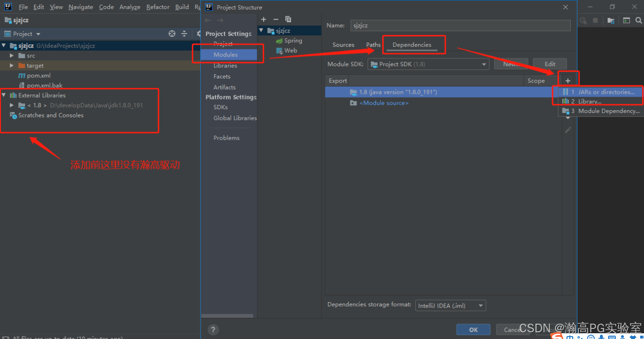Choose Library... from the add popup
Screen dimensions: 644x339
coord(600,102)
